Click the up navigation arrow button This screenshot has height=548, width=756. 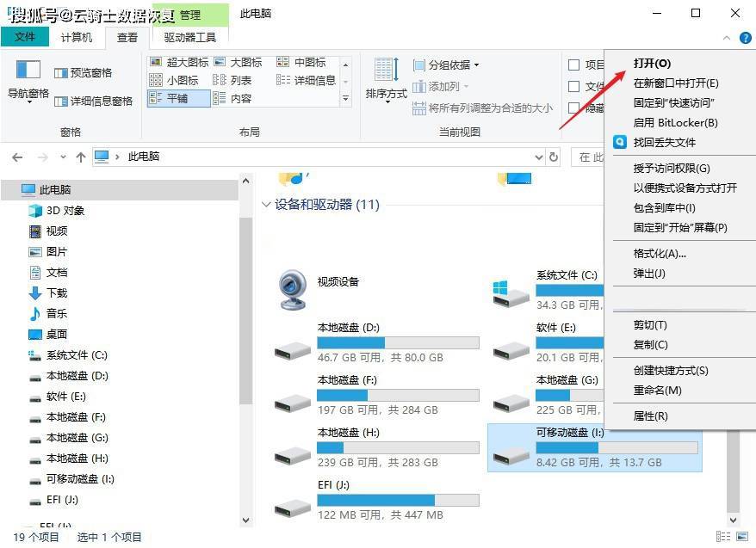point(80,157)
